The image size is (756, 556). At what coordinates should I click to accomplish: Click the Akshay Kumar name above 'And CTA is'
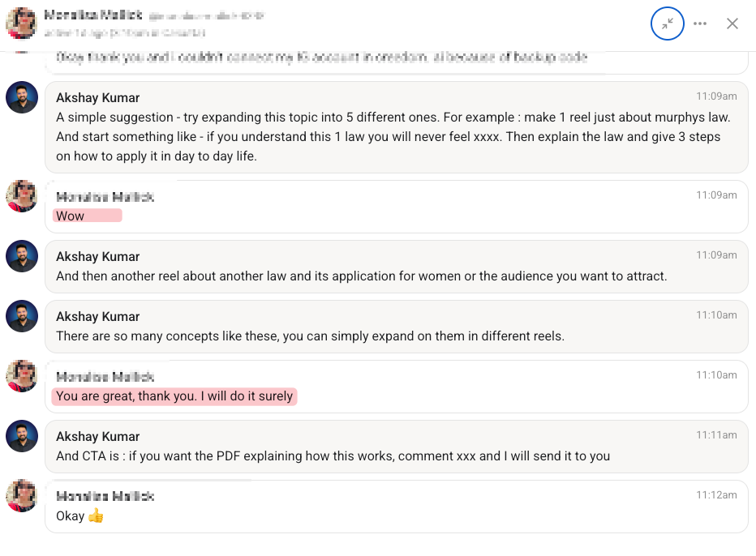pyautogui.click(x=98, y=437)
